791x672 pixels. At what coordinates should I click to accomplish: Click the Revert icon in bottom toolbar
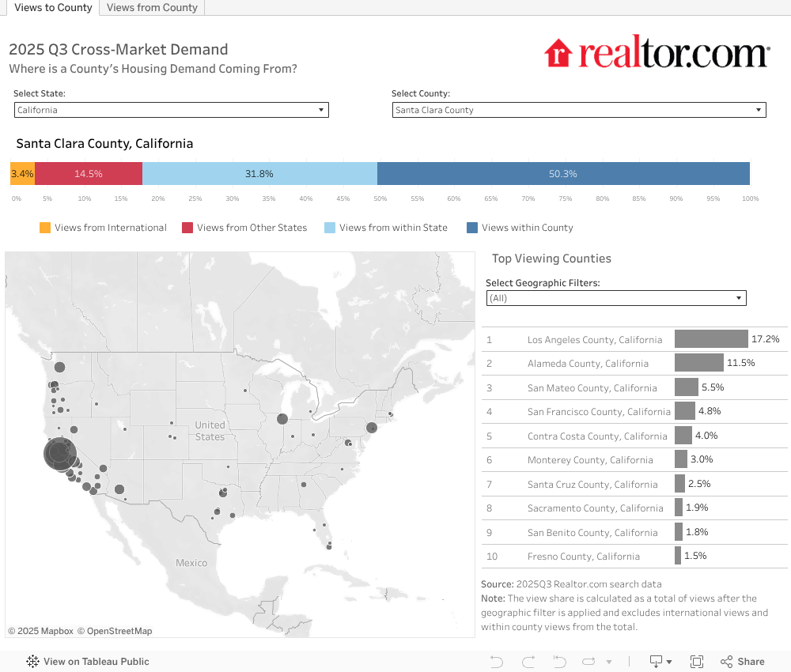(559, 662)
